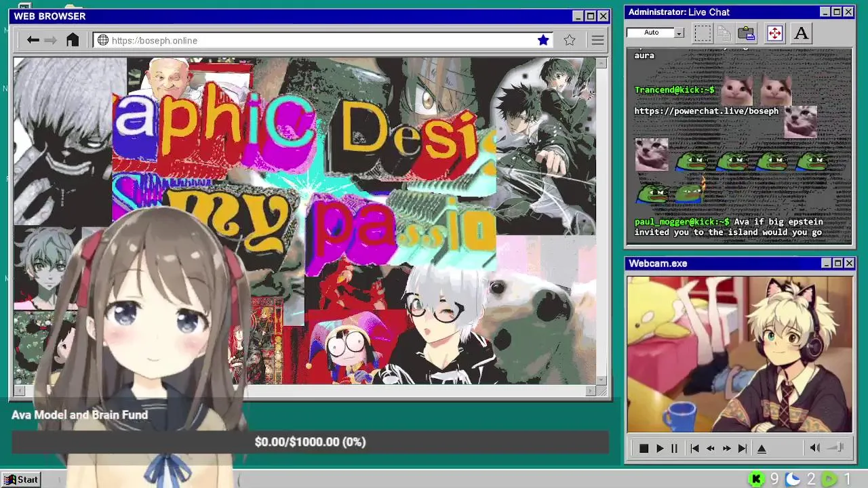Close the Web Browser window

[x=603, y=16]
